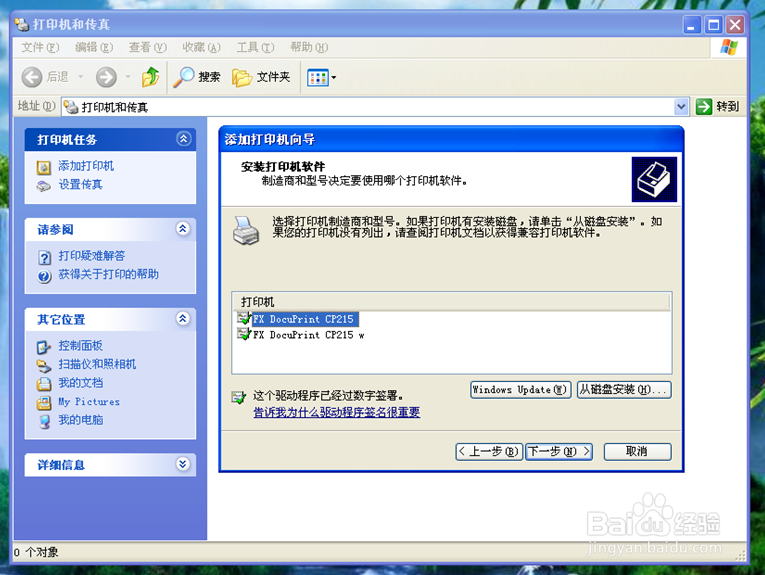Click the Windows flag logo
765x575 pixels.
pyautogui.click(x=728, y=48)
